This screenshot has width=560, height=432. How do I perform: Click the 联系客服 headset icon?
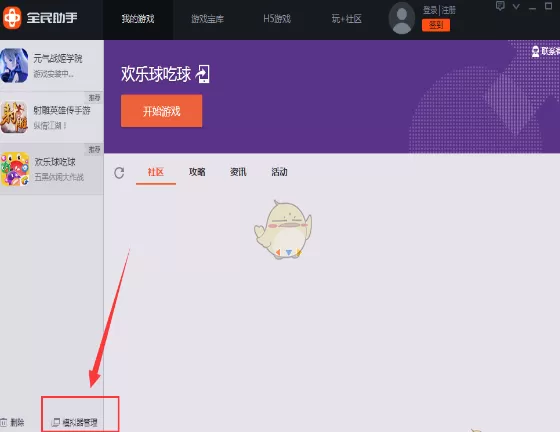[x=535, y=51]
